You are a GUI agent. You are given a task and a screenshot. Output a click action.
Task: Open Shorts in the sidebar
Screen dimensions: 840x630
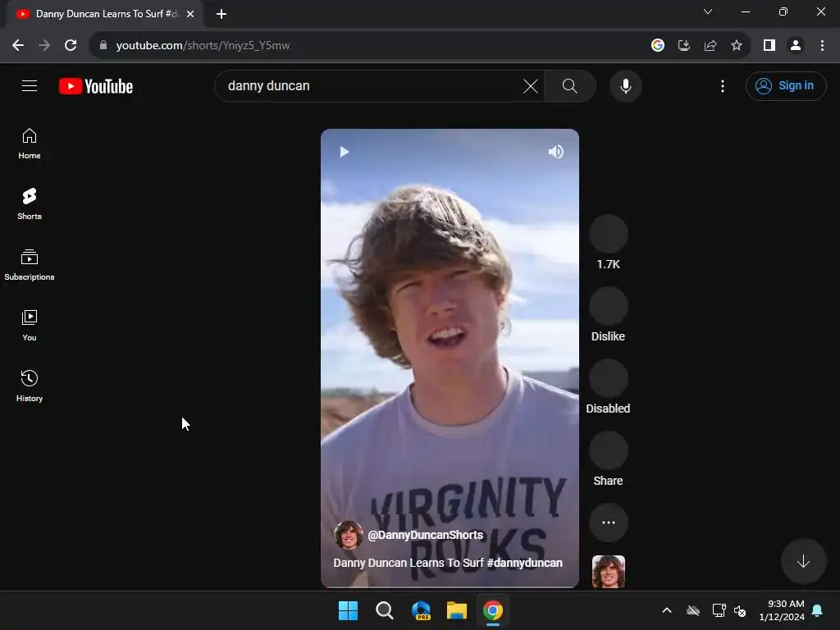tap(30, 204)
